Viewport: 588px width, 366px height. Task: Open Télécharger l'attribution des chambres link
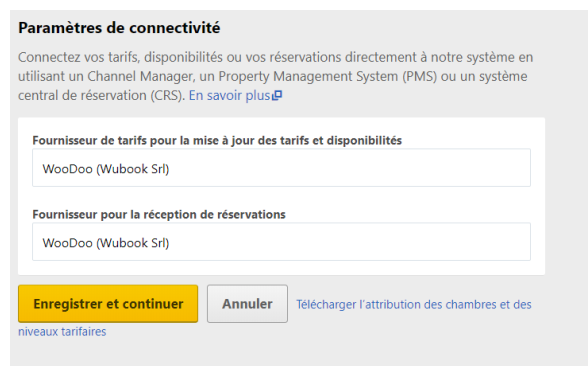pyautogui.click(x=414, y=304)
